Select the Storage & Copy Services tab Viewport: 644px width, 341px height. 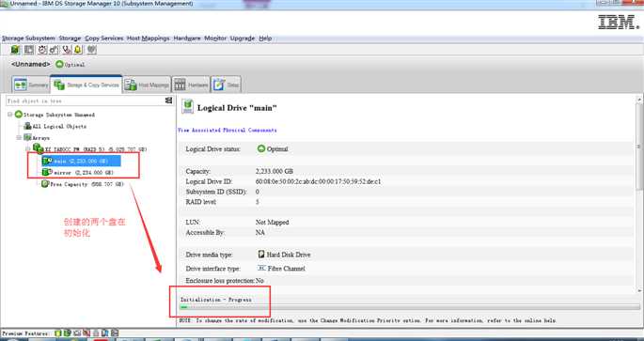[86, 85]
